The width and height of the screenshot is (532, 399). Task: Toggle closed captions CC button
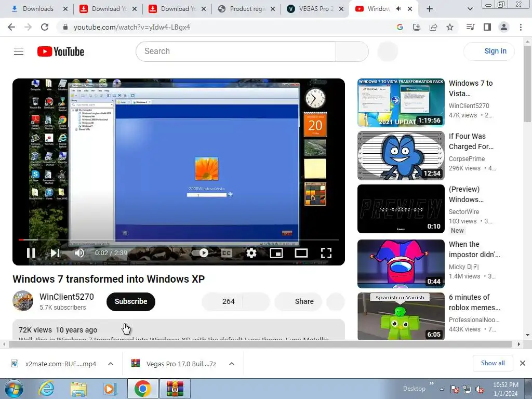(227, 253)
